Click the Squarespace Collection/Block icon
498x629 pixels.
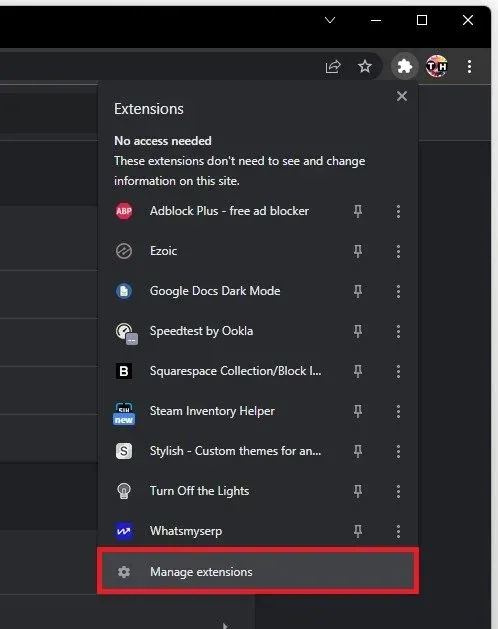(124, 371)
